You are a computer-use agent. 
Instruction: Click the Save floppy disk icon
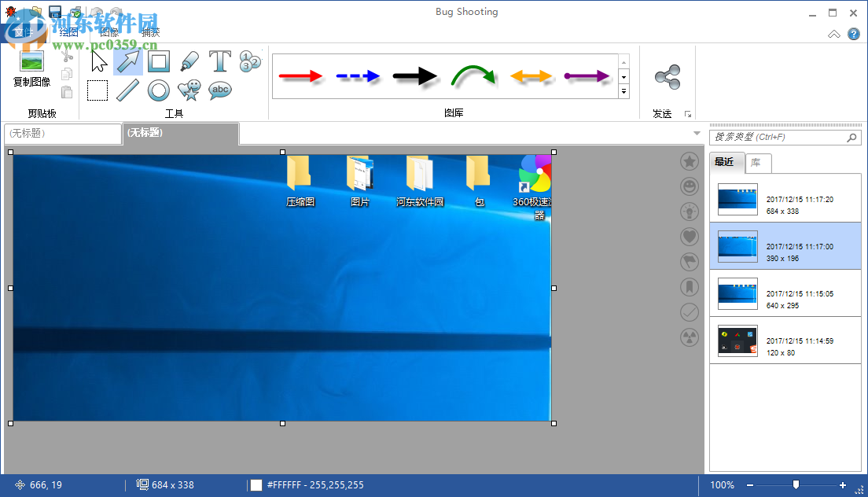(55, 12)
